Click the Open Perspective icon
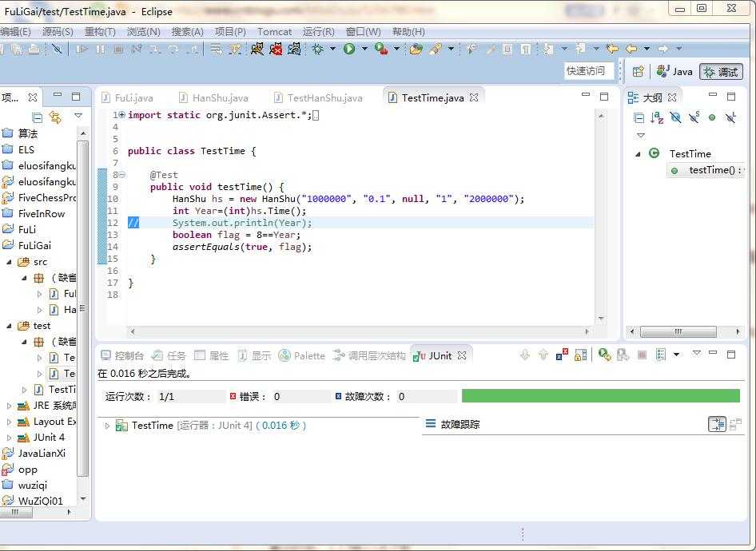The width and height of the screenshot is (756, 551). (638, 72)
